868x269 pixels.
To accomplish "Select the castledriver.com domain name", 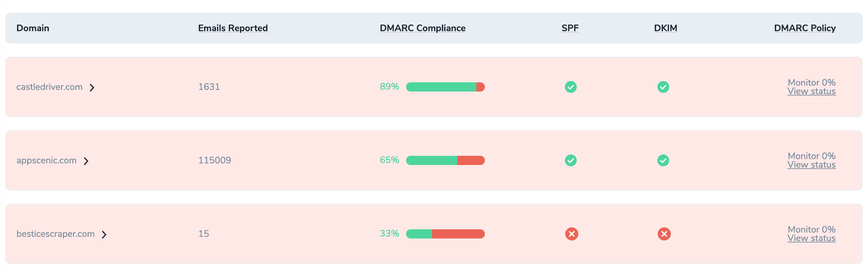I will [x=50, y=87].
